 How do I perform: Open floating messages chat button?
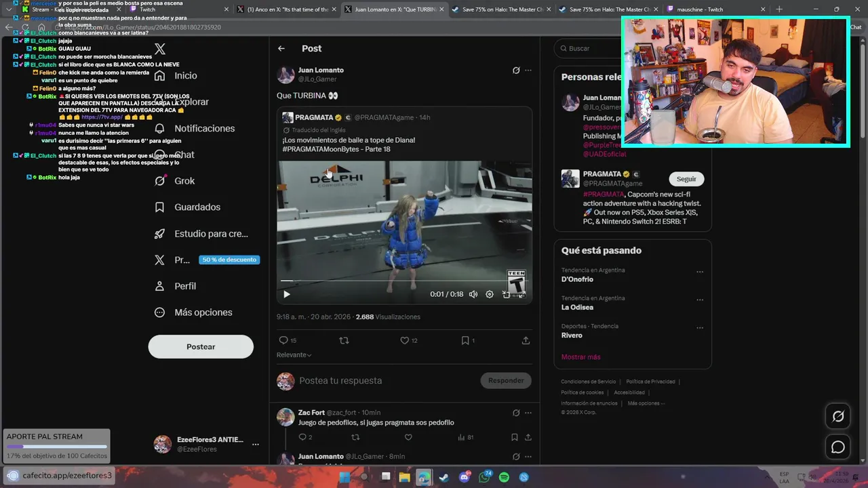(838, 447)
